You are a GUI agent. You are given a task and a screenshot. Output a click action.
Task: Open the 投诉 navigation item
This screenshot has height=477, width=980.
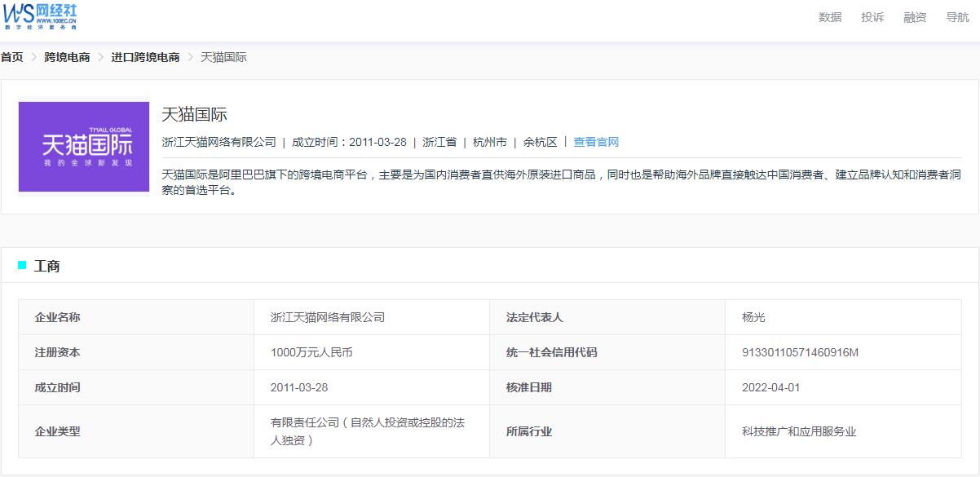872,16
